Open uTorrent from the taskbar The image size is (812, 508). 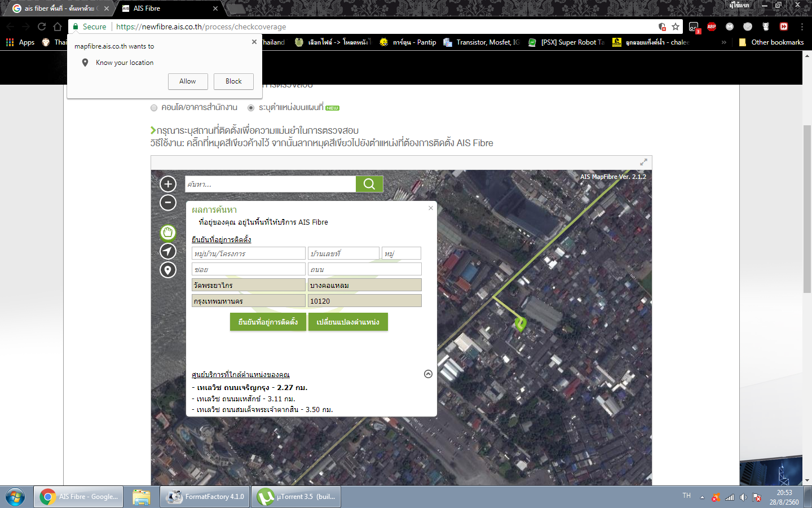pyautogui.click(x=296, y=497)
